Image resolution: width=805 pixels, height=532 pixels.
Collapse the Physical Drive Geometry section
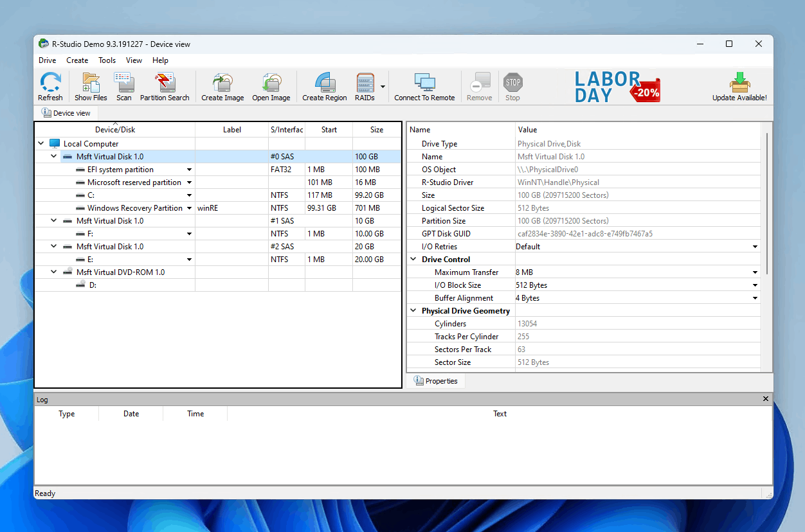tap(413, 311)
